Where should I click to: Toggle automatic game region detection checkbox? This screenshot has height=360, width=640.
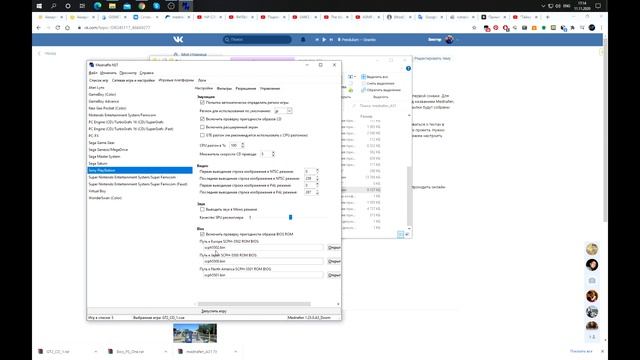[202, 102]
